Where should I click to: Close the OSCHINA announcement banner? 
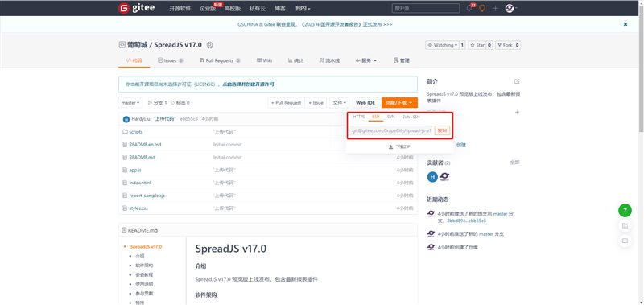pyautogui.click(x=625, y=24)
